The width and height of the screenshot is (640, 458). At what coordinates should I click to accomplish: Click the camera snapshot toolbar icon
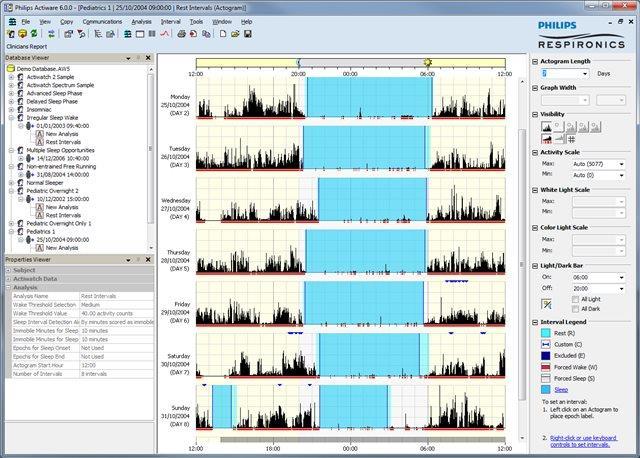(110, 34)
